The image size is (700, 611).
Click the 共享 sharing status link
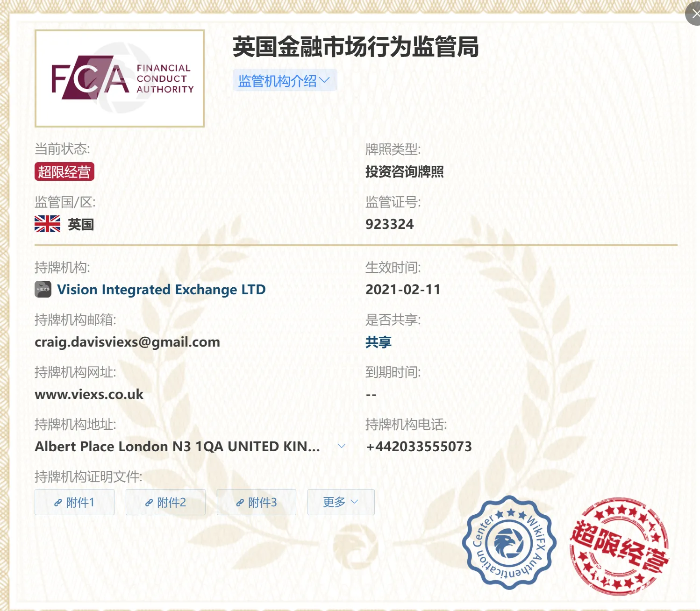(x=379, y=342)
